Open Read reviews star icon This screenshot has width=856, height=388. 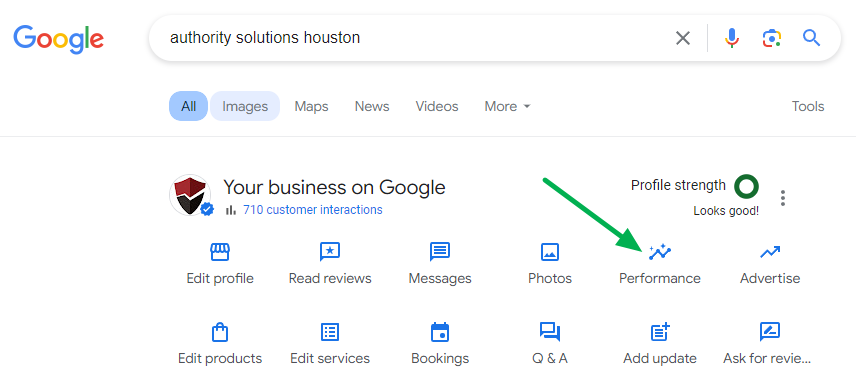pyautogui.click(x=330, y=252)
